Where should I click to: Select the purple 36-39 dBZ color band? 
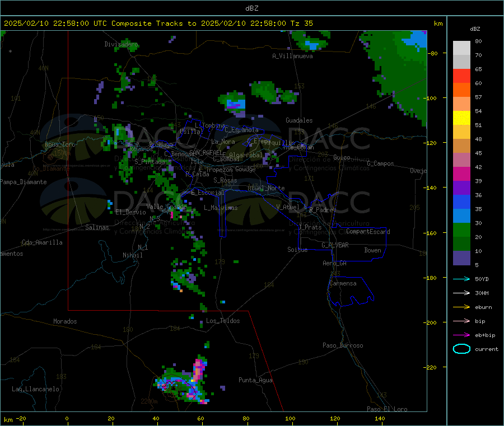point(461,188)
